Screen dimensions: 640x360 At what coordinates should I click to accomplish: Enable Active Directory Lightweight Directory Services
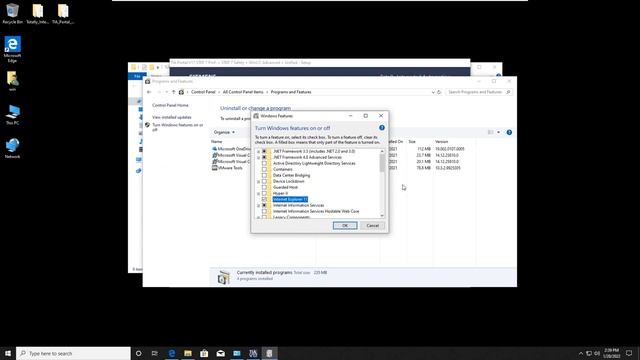(264, 163)
